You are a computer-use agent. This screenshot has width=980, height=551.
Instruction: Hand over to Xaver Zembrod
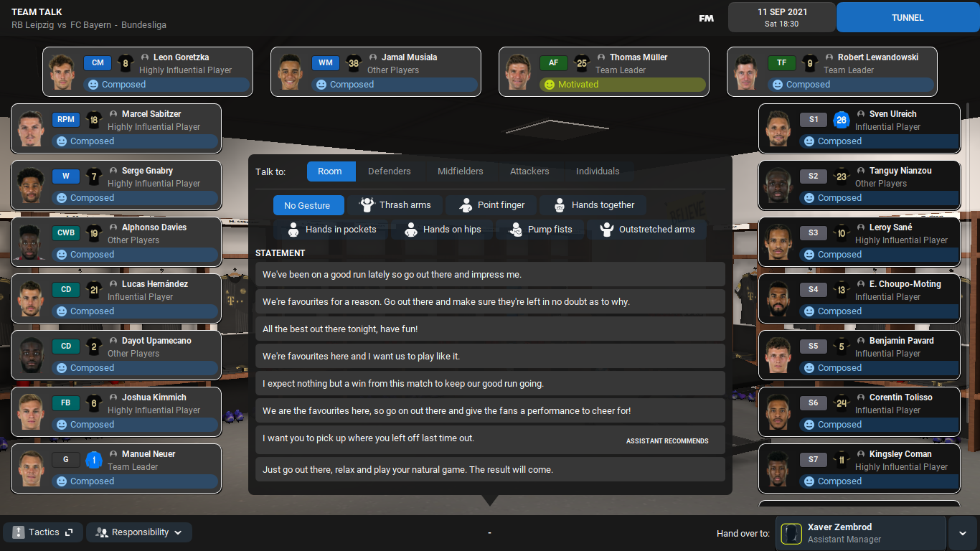pos(862,534)
